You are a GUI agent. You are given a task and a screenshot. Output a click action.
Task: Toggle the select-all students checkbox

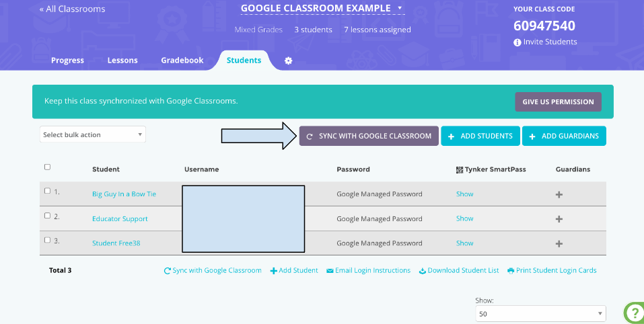tap(47, 167)
